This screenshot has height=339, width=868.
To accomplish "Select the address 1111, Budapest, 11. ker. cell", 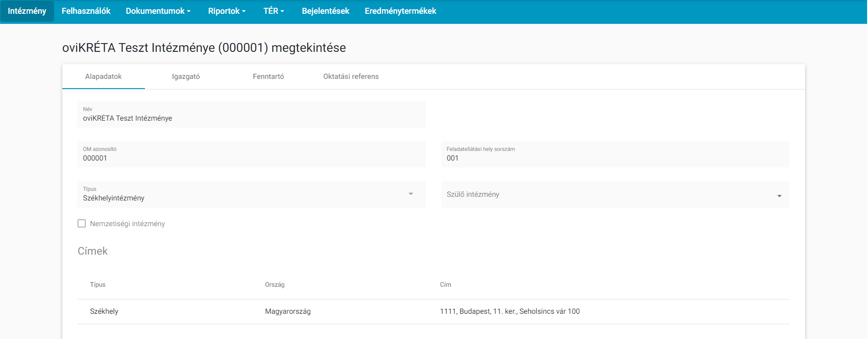I will (x=510, y=311).
